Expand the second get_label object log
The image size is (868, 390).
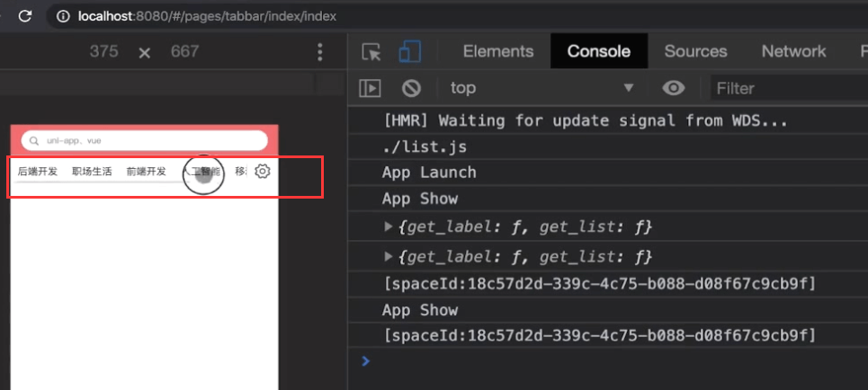(x=389, y=257)
